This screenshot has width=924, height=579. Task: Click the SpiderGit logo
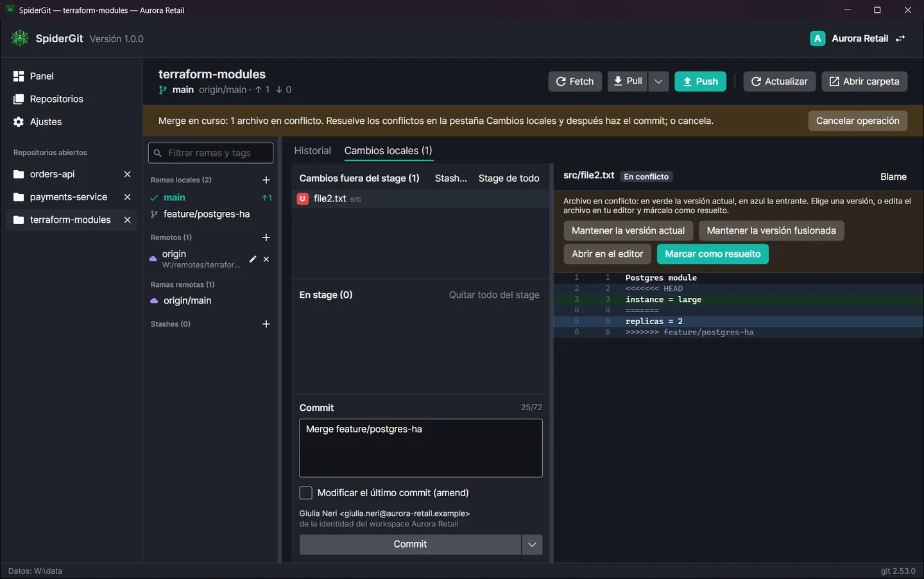pyautogui.click(x=20, y=39)
